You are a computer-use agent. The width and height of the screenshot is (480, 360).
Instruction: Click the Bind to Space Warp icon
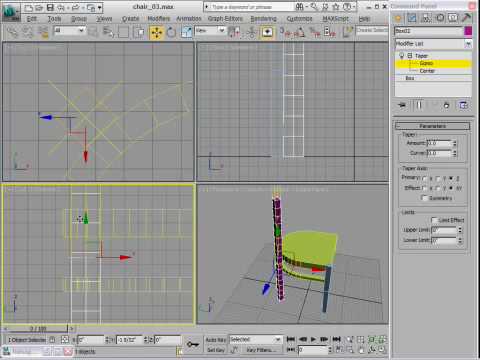click(x=43, y=32)
